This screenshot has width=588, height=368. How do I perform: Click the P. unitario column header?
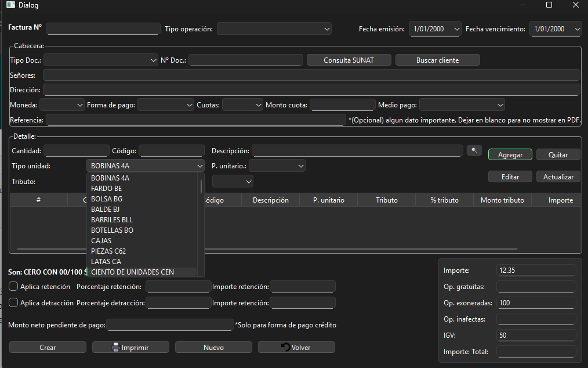coord(328,200)
